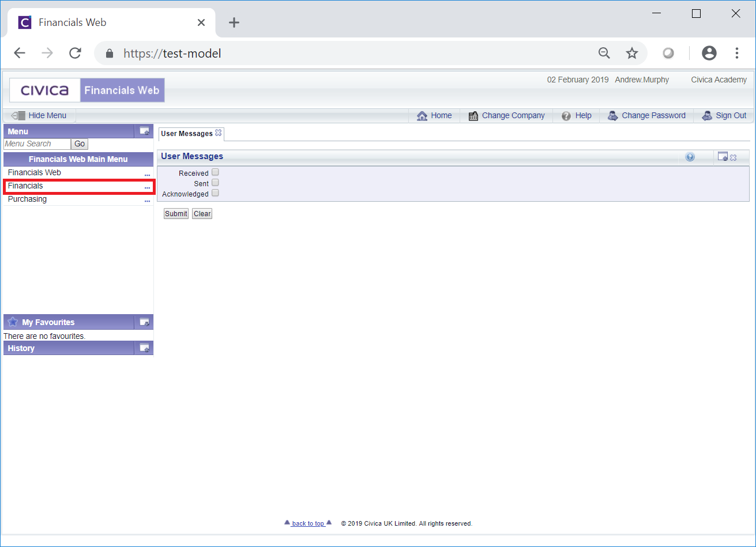756x547 pixels.
Task: Open Change Password option
Action: (x=646, y=115)
